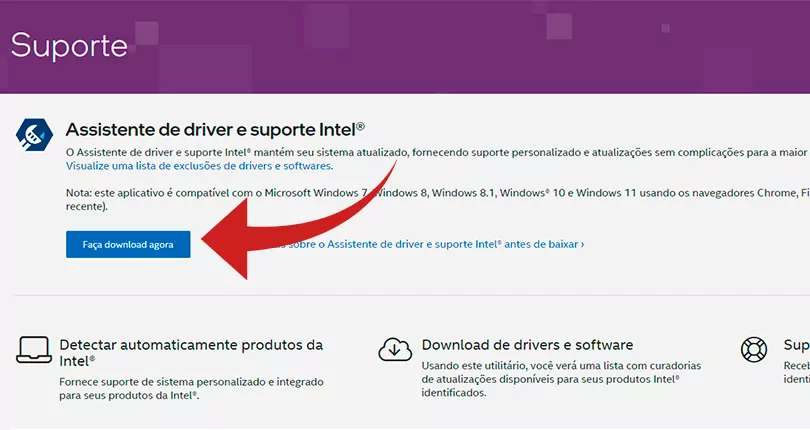Click the Intel Driver Assistant hexagon icon

(x=36, y=135)
